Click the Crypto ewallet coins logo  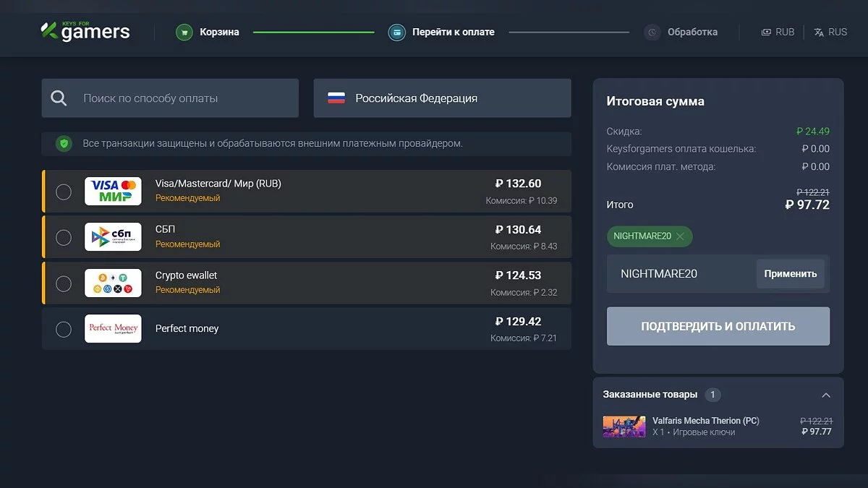(x=113, y=283)
